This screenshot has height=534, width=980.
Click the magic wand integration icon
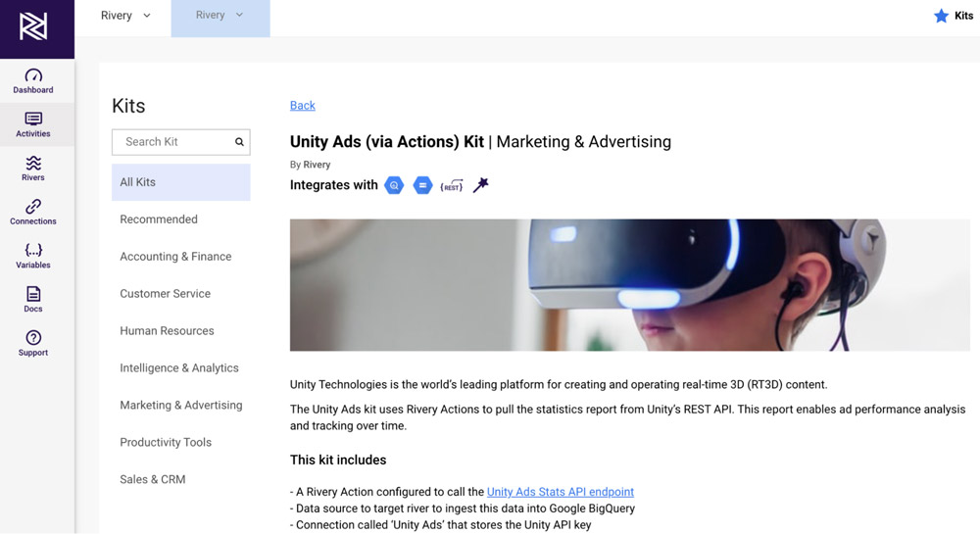coord(480,185)
